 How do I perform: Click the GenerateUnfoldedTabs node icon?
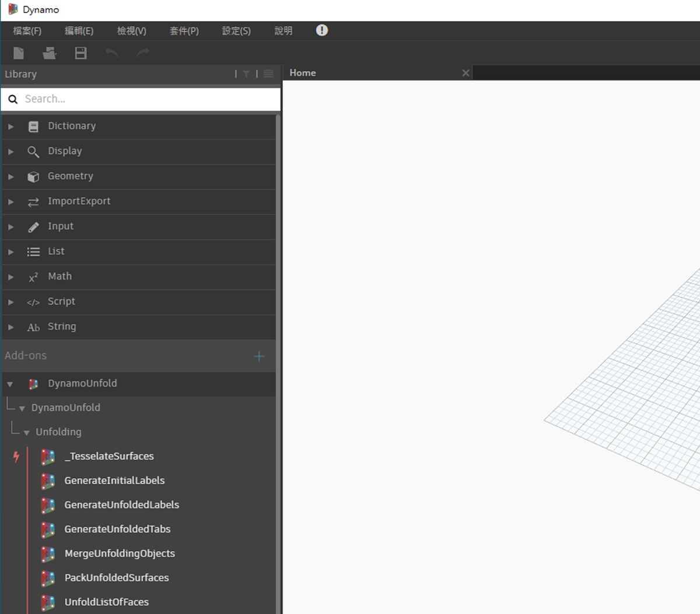point(48,529)
